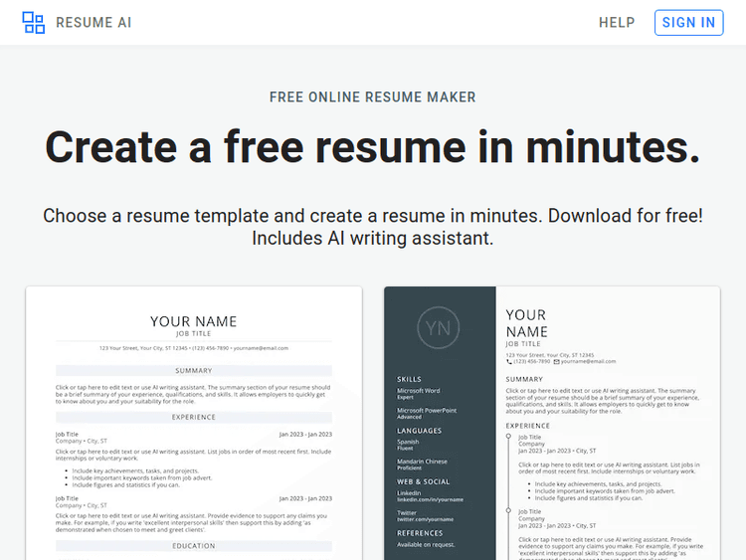Click the Education section bar in left template
Image resolution: width=746 pixels, height=560 pixels.
(x=194, y=545)
